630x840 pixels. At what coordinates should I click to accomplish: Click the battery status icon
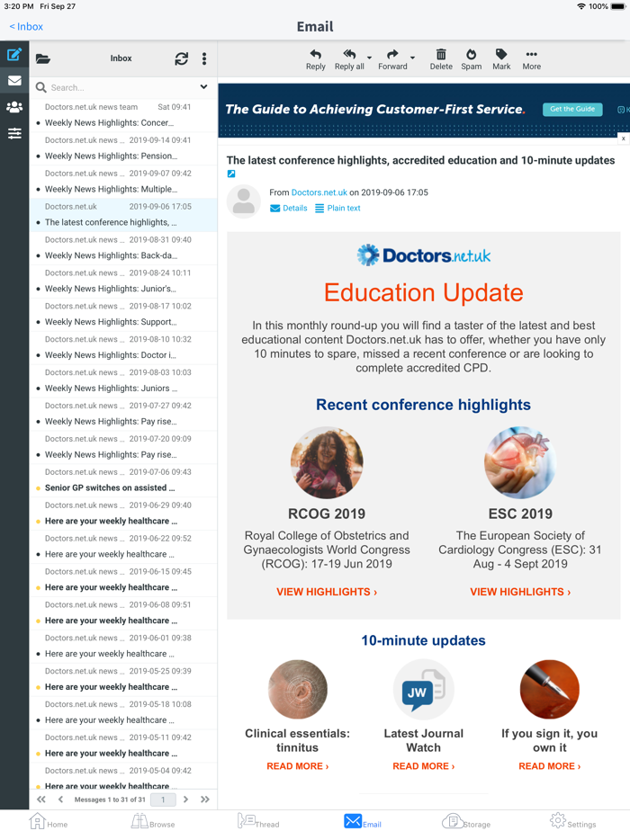[x=618, y=6]
